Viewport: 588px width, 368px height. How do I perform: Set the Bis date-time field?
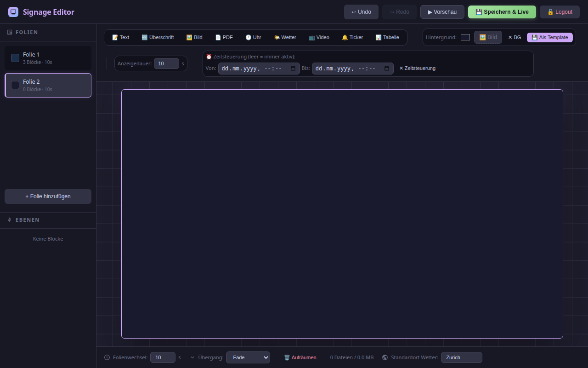(353, 69)
